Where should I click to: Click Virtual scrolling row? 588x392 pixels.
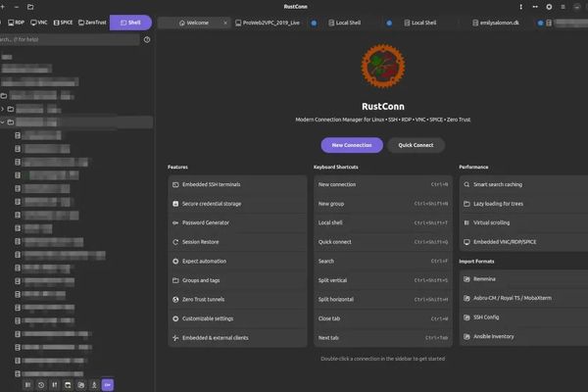pos(523,222)
